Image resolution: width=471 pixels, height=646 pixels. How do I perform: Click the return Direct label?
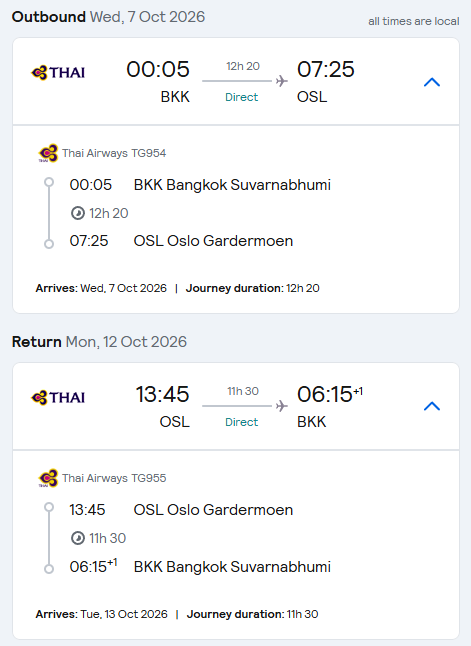pyautogui.click(x=241, y=422)
